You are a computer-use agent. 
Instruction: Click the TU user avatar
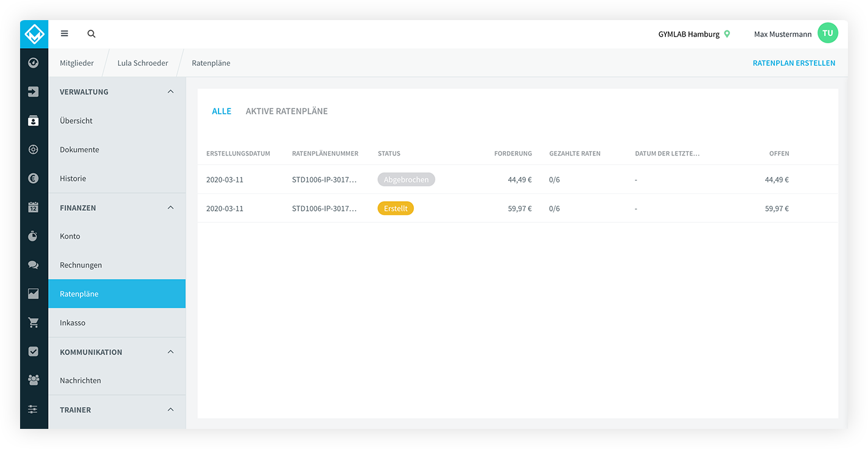tap(828, 34)
